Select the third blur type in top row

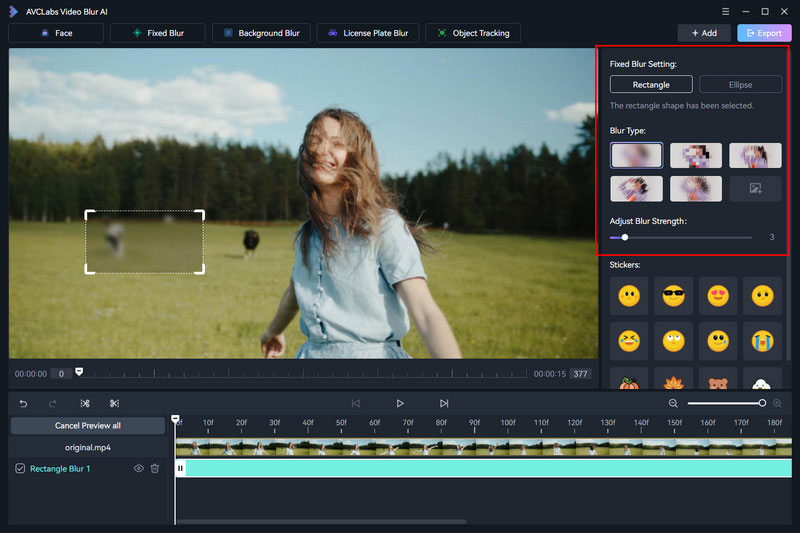coord(755,156)
